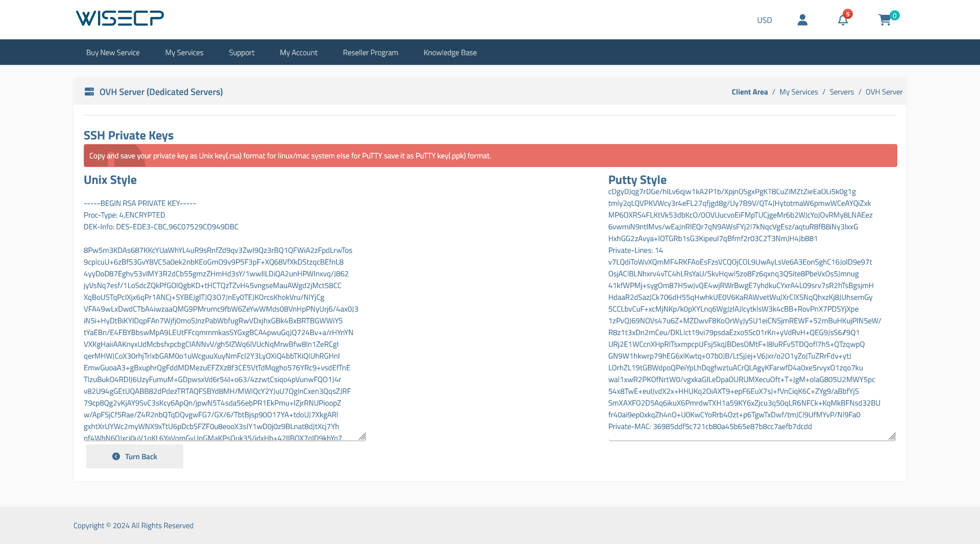Open the Support menu
The width and height of the screenshot is (980, 544).
(241, 52)
